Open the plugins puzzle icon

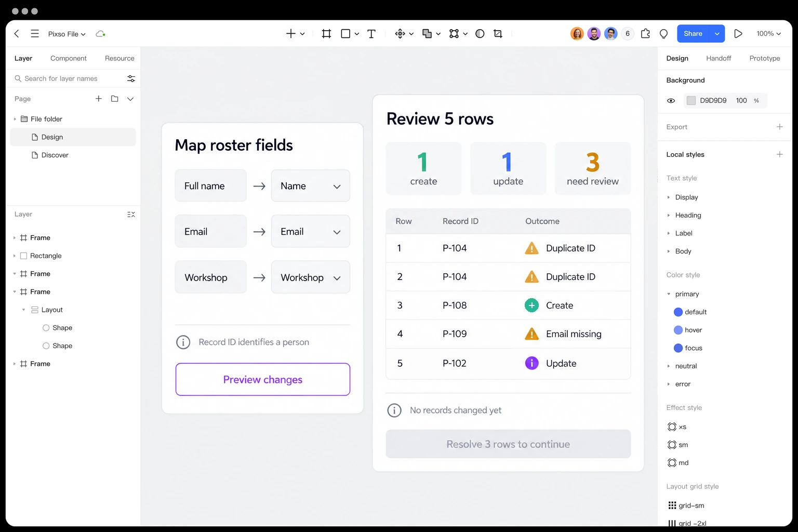pos(645,34)
